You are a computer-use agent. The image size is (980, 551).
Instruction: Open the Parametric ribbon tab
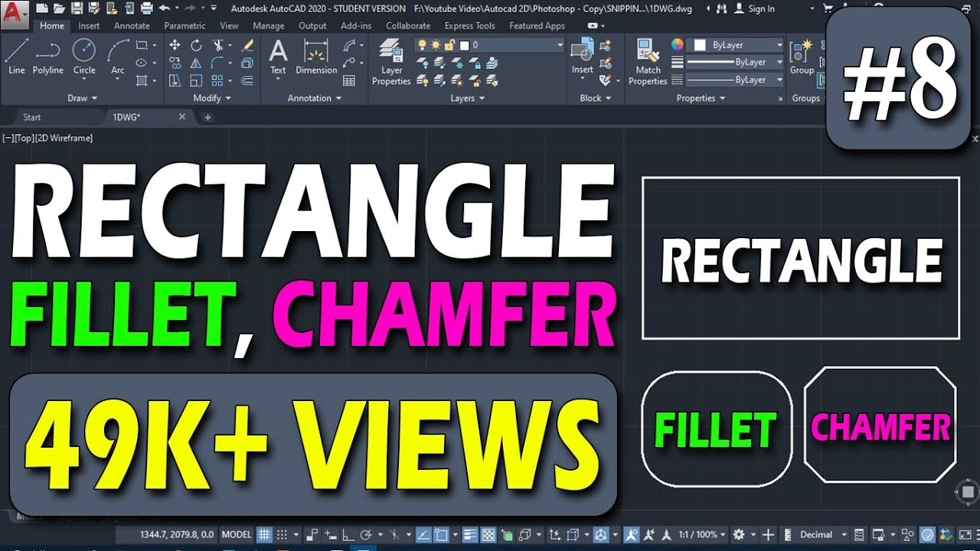click(185, 26)
